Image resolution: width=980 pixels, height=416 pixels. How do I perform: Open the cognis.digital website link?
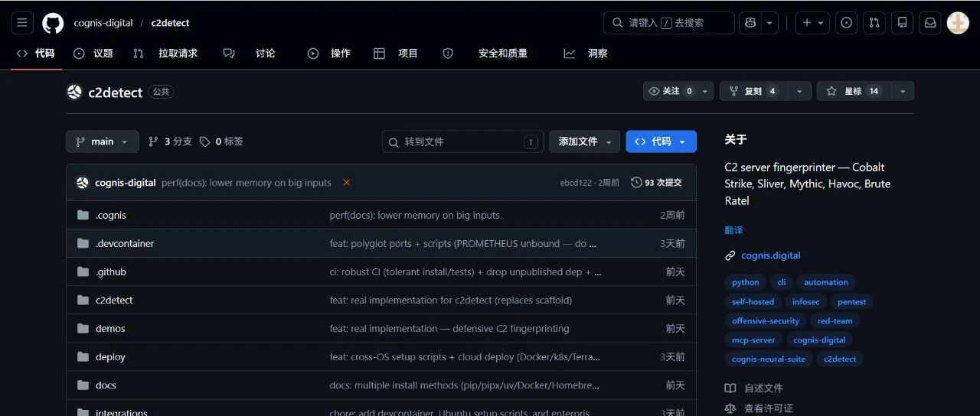(771, 255)
